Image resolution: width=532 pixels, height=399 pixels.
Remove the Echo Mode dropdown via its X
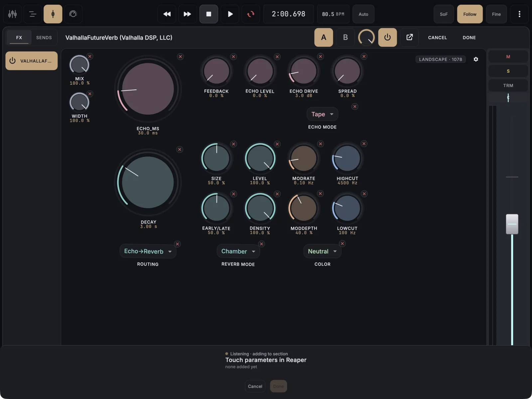tap(355, 107)
